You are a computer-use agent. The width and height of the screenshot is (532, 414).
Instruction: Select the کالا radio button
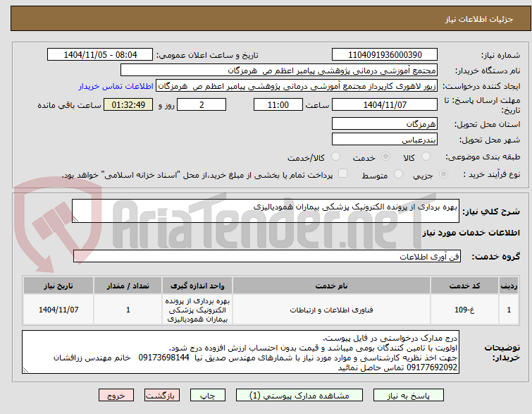click(426, 157)
